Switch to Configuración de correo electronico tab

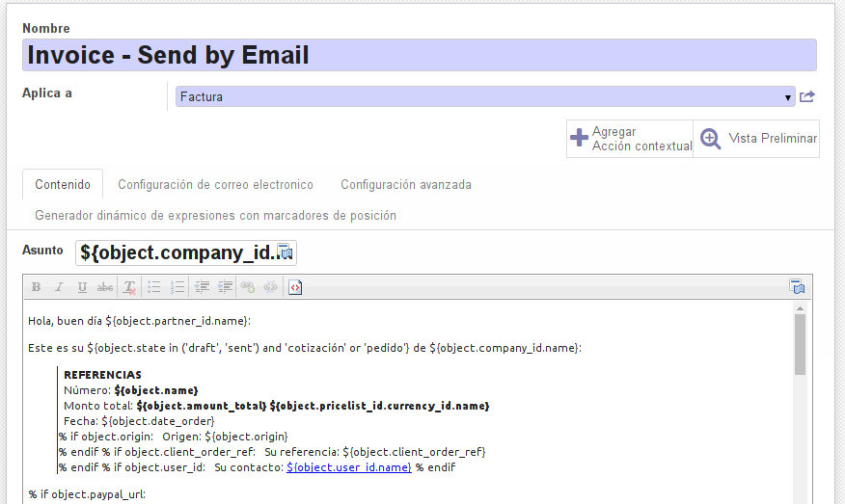[x=215, y=185]
